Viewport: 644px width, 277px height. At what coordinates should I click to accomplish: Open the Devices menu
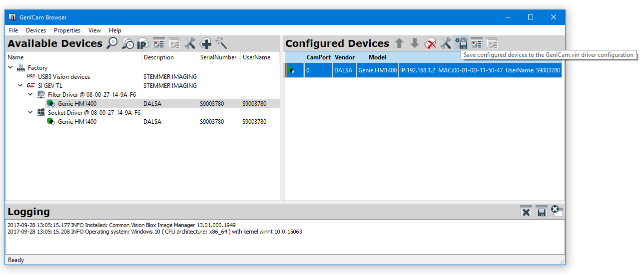36,30
